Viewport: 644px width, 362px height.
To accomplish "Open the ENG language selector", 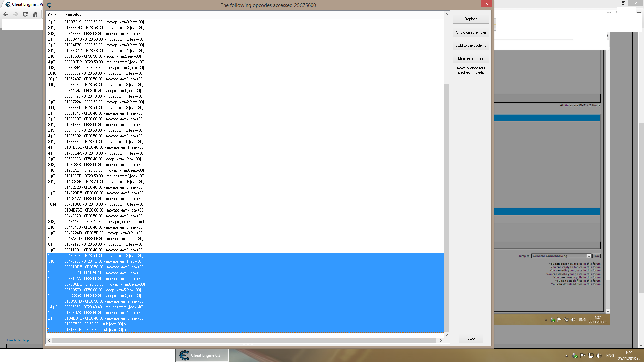I will coord(610,356).
